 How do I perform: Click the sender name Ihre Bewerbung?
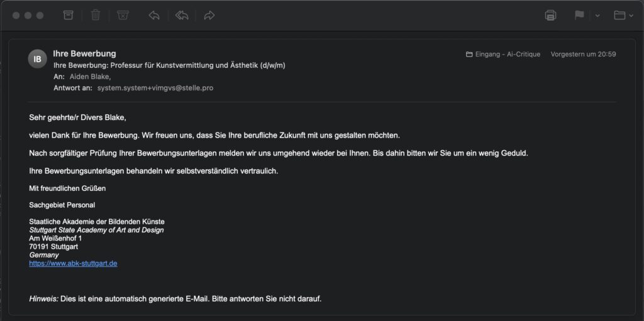pos(84,53)
